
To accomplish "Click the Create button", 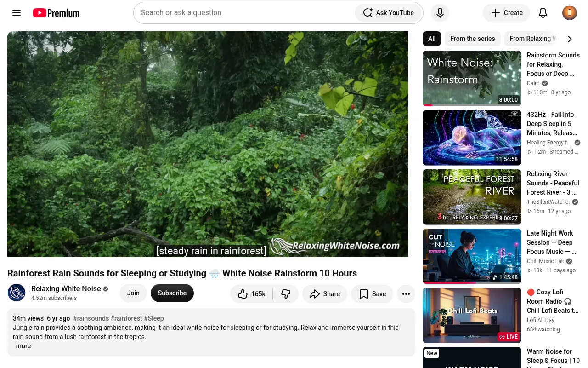I will (507, 13).
